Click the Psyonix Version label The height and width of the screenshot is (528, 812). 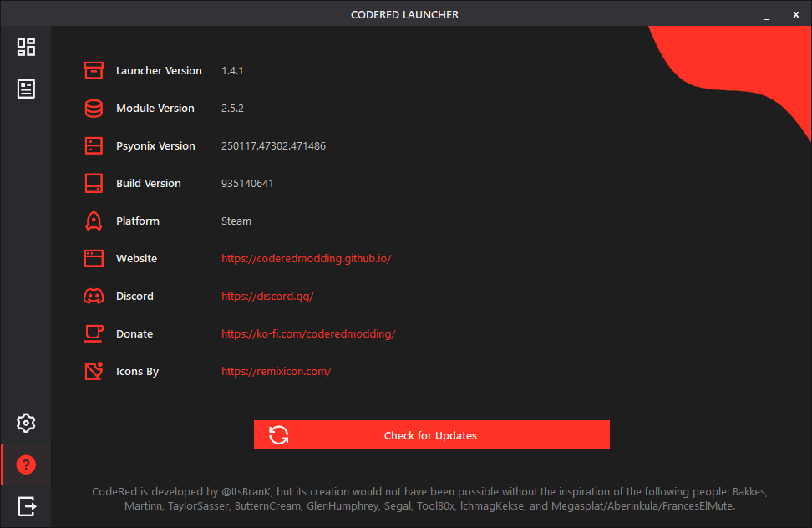tap(155, 146)
